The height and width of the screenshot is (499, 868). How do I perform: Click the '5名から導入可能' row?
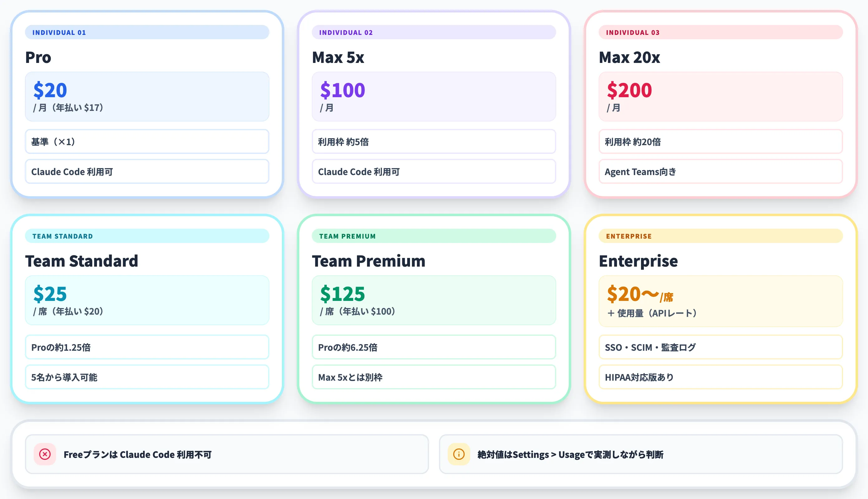pos(147,377)
